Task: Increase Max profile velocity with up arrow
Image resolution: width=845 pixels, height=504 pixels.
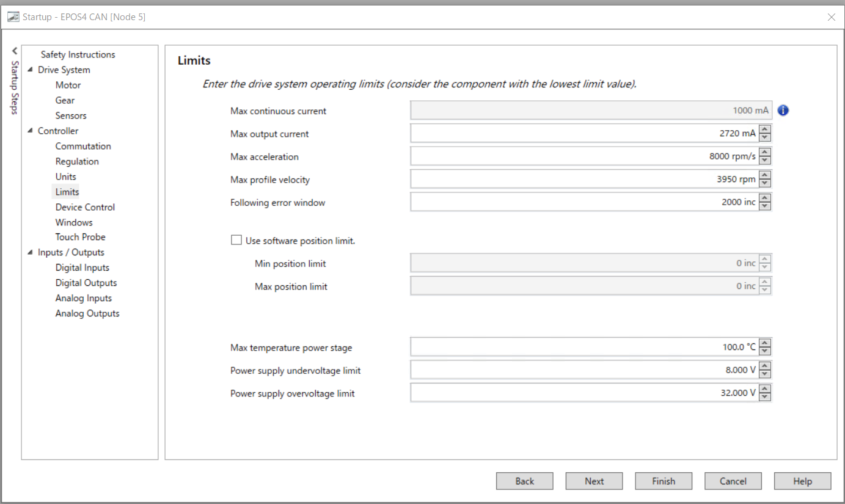Action: click(x=765, y=175)
